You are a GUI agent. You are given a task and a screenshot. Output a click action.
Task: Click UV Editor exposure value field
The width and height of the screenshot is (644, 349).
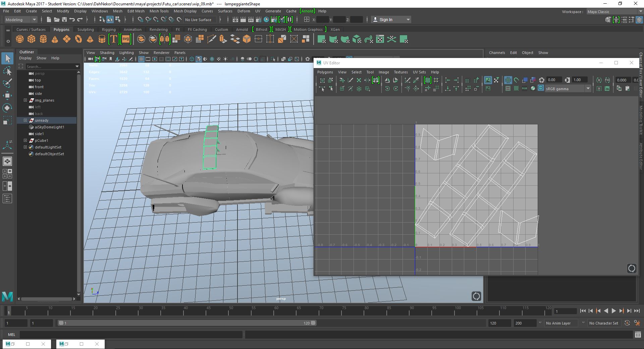[554, 80]
